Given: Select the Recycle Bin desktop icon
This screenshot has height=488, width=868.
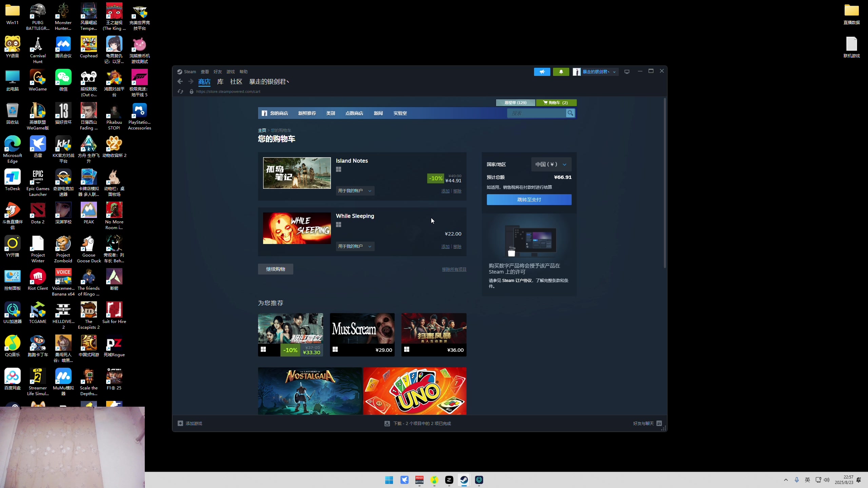Looking at the screenshot, I should [13, 114].
